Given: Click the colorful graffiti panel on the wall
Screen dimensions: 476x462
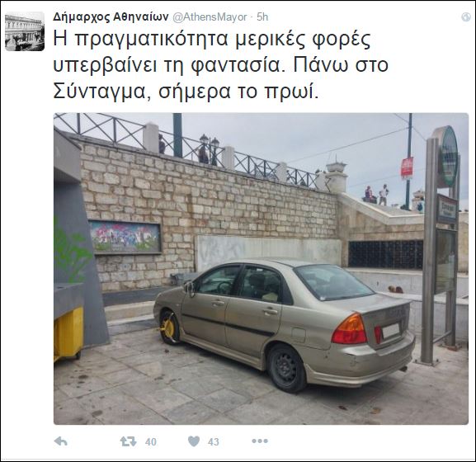Looking at the screenshot, I should click(125, 238).
